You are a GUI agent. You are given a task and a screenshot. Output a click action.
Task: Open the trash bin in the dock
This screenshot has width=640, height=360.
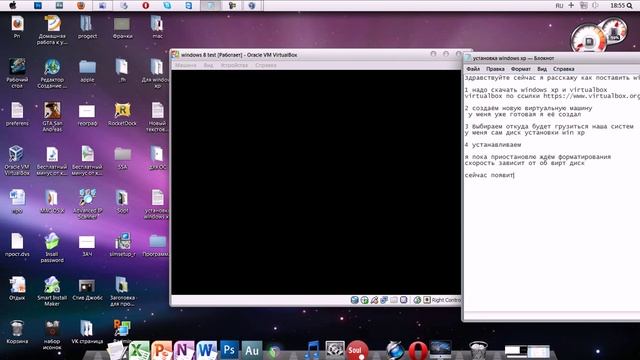coord(478,350)
